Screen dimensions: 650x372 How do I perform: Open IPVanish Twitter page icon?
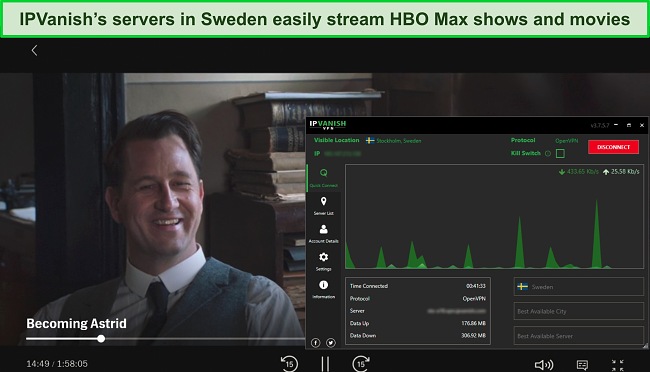pos(330,343)
